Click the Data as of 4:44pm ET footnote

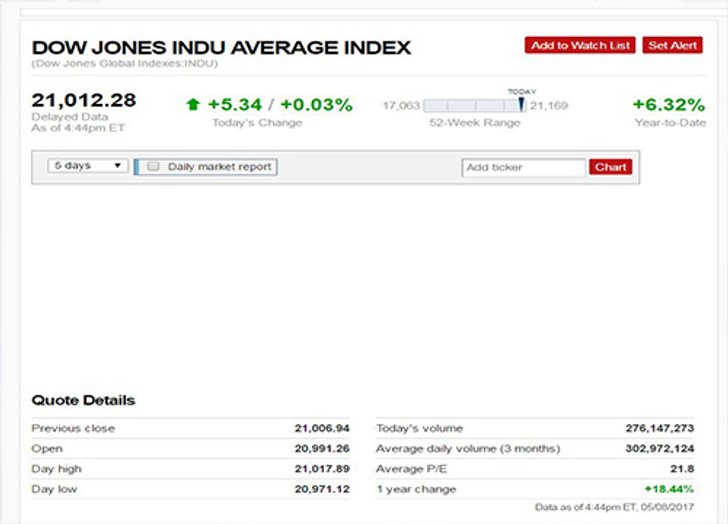point(614,507)
